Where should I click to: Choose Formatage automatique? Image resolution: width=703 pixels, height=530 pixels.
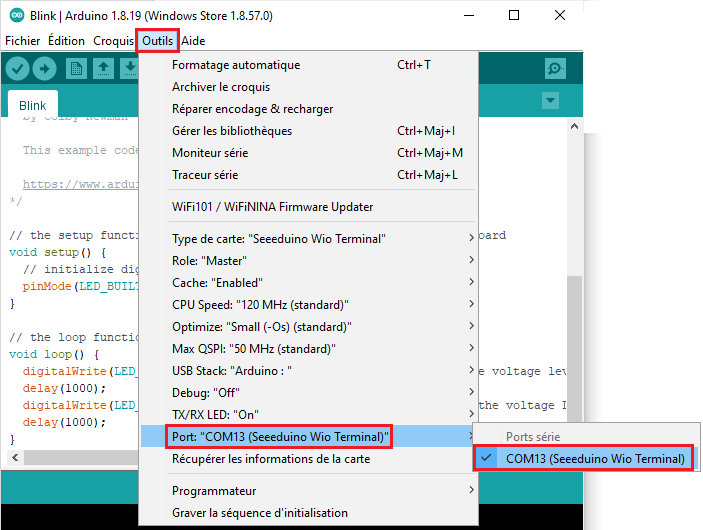click(x=308, y=65)
